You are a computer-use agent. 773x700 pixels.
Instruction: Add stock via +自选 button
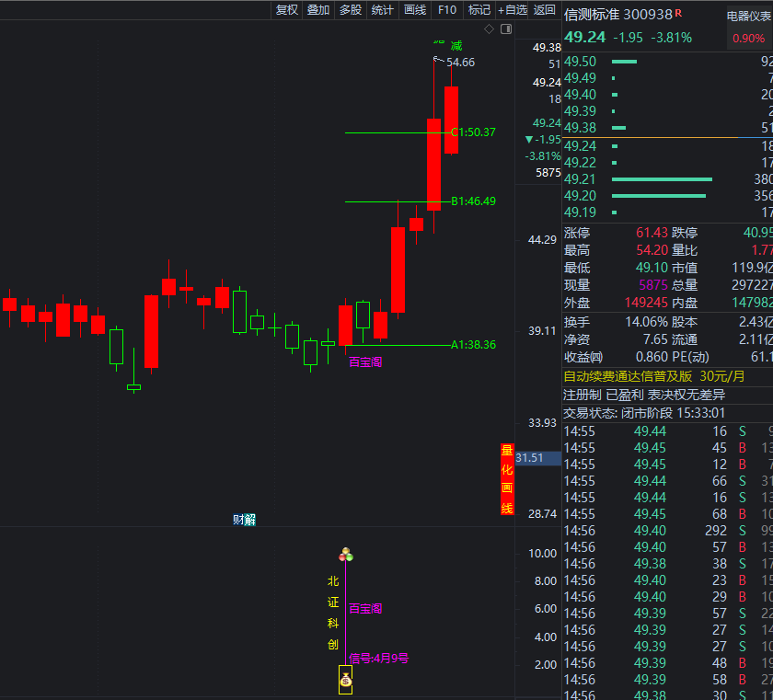[x=513, y=10]
